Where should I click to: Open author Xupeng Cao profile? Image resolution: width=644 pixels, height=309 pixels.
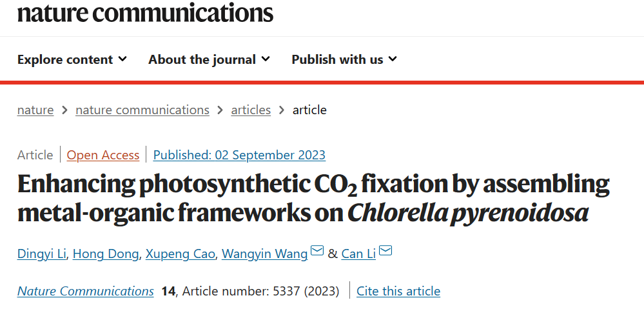coord(181,254)
